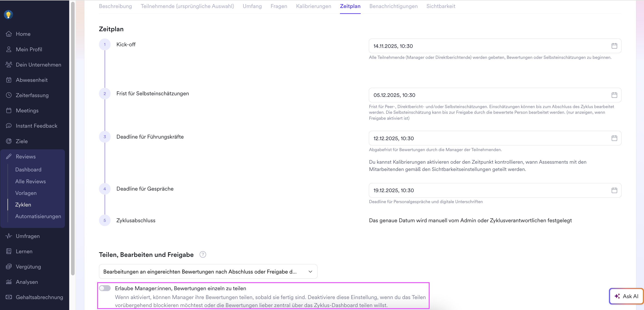
Task: Click the help icon beside Teilen, Bearbeiten und Freigabe
Action: [203, 254]
